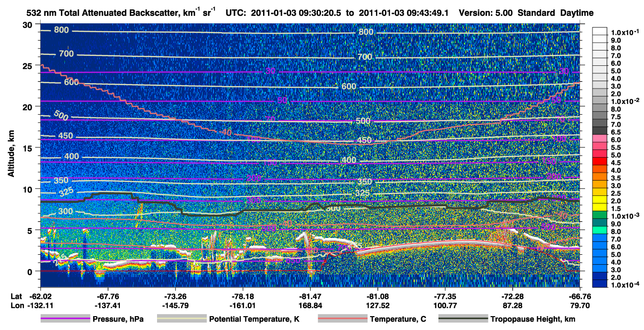Click the pale yellow Potential Temperature legend line
The image size is (644, 330).
click(181, 319)
